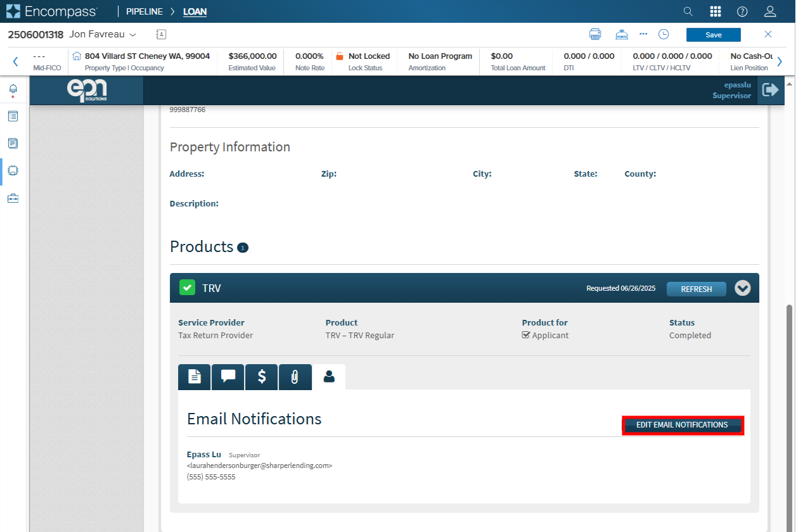Open the TRV fees dollar tab

[262, 377]
